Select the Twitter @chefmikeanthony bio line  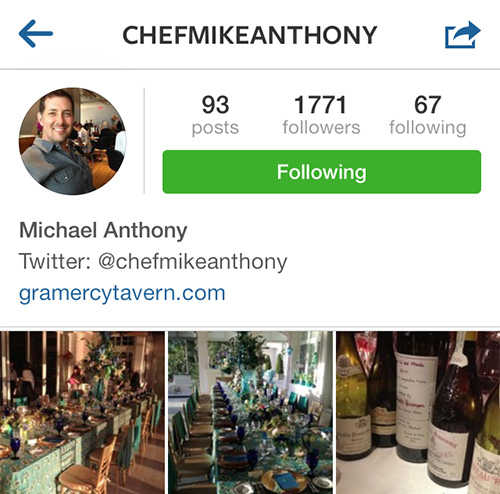(153, 262)
